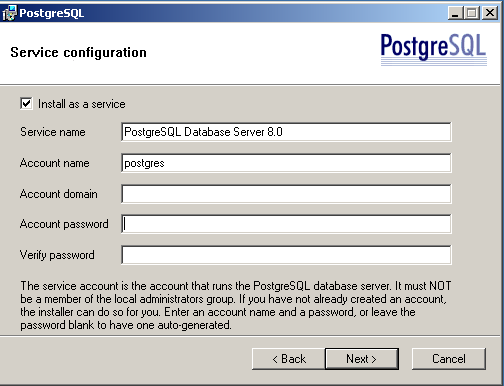Minimize the PostgreSQL installer window
Screen dimensions: 504x386
[x=455, y=13]
